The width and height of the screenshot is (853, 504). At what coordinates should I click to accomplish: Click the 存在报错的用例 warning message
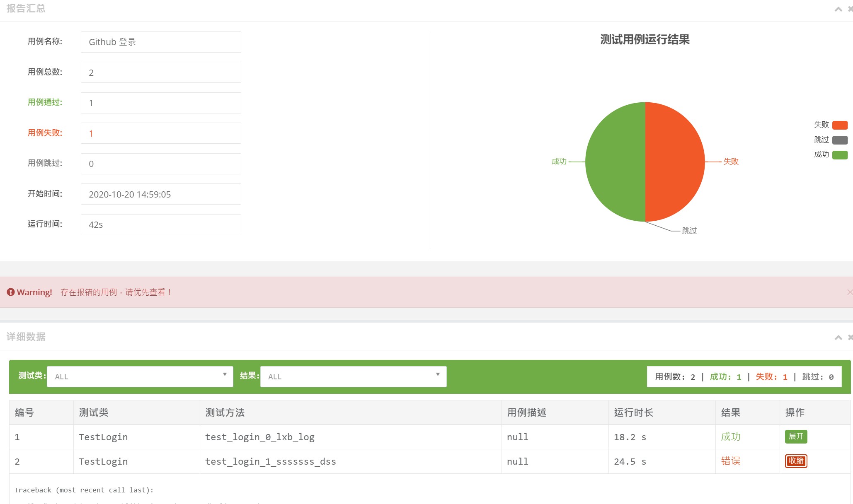click(116, 292)
